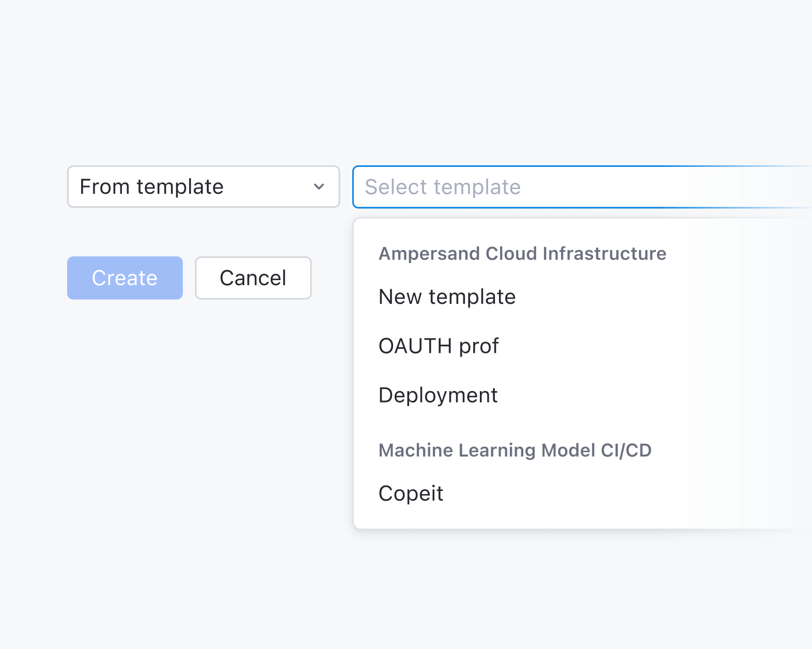Select the OAUTH prof template
The image size is (812, 649).
(x=439, y=346)
